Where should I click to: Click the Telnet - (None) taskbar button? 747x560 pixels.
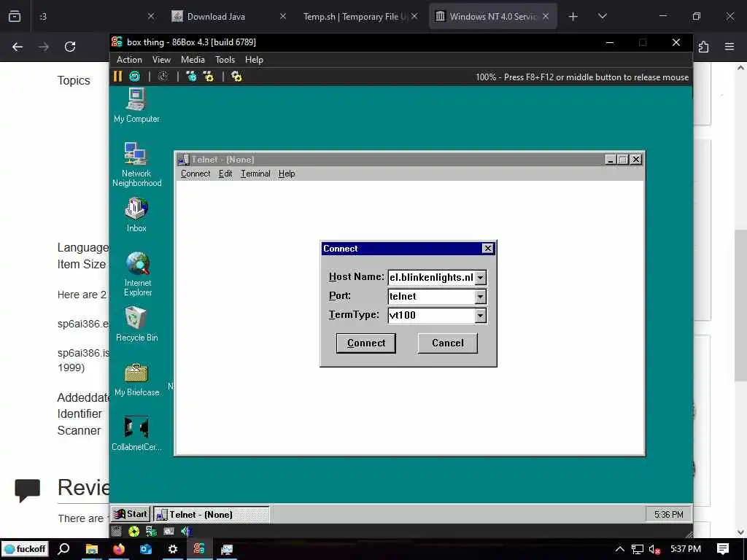click(211, 514)
